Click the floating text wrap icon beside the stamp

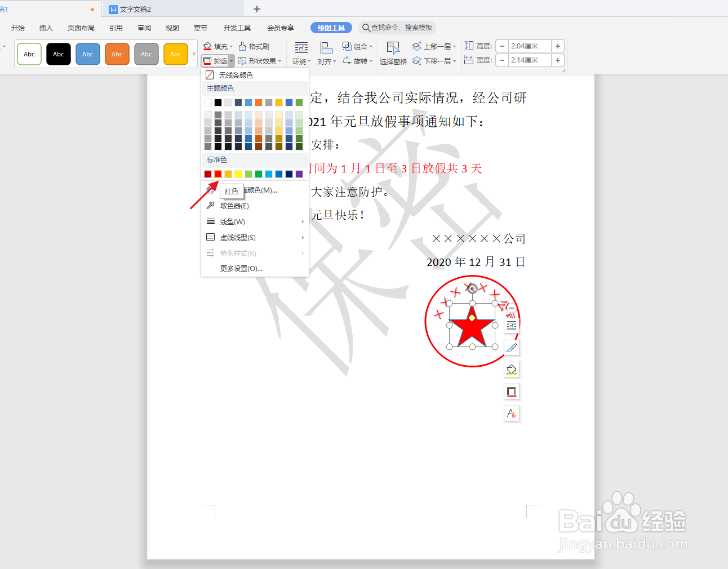[511, 326]
